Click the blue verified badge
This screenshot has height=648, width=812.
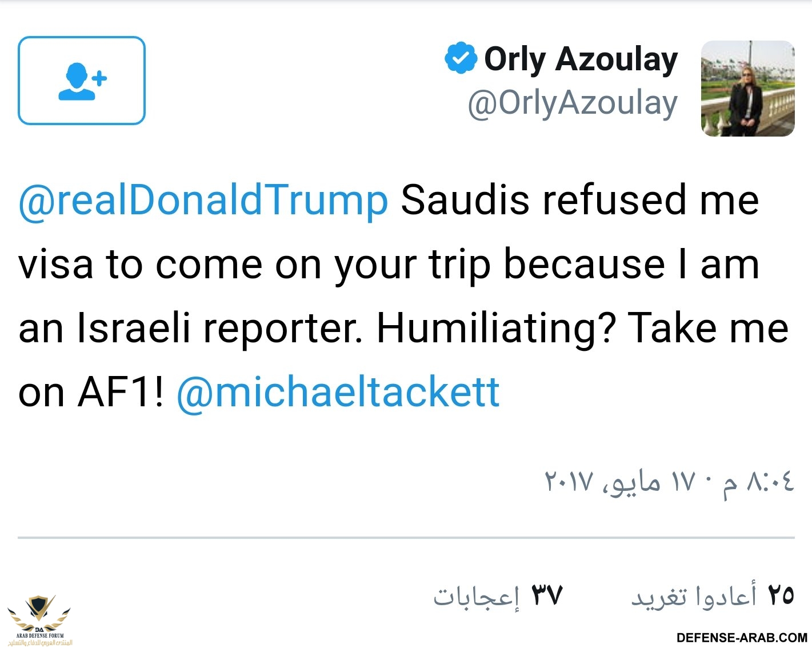[461, 58]
